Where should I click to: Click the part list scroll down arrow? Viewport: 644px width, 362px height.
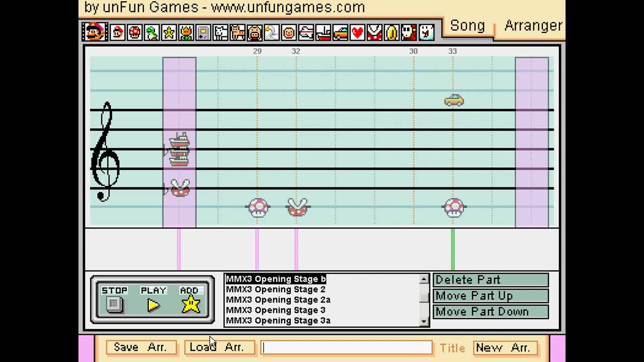pyautogui.click(x=424, y=321)
